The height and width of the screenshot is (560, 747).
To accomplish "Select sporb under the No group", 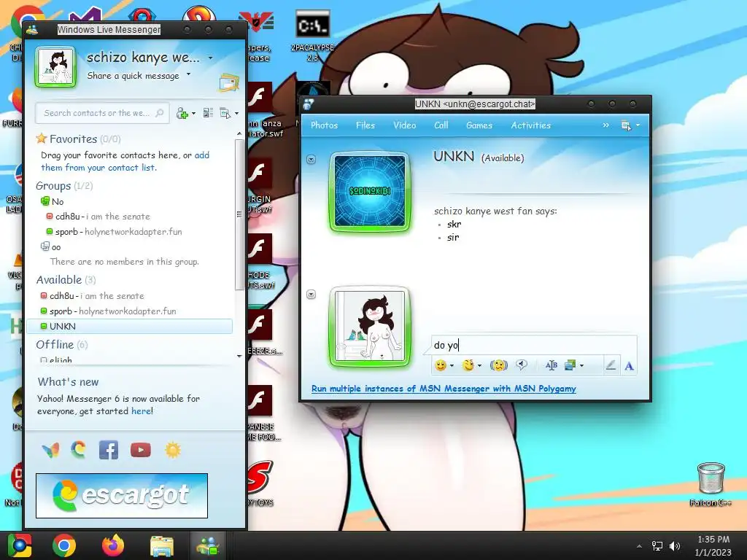I will [114, 231].
